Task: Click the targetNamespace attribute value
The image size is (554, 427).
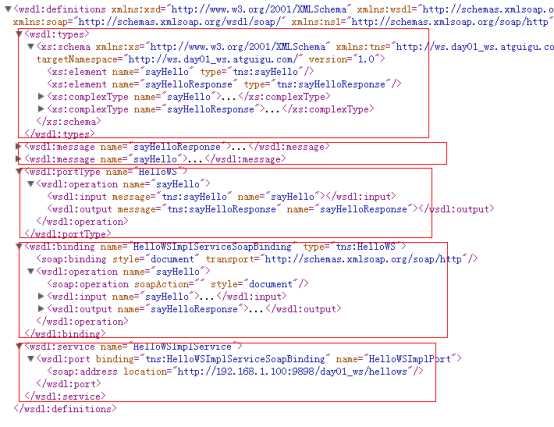Action: pos(212,59)
